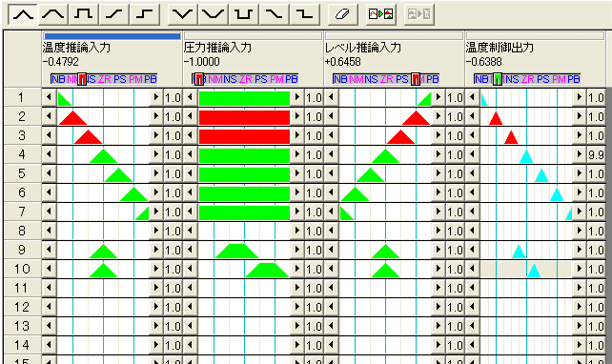Select the 温度制御出力 column header
Screen dimensions: 612x364
click(x=500, y=48)
